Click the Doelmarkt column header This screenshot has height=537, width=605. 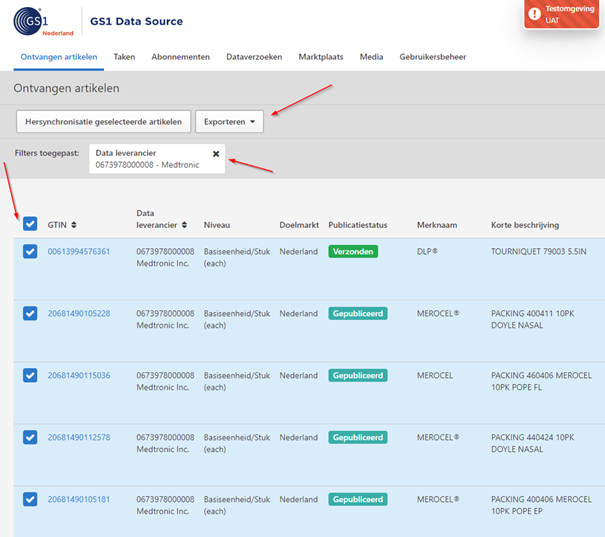click(299, 225)
